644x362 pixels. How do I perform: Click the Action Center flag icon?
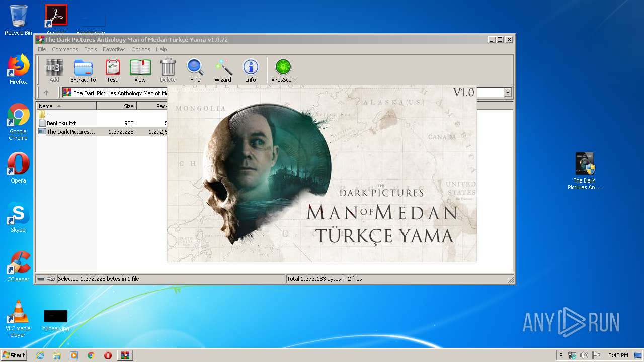(596, 355)
